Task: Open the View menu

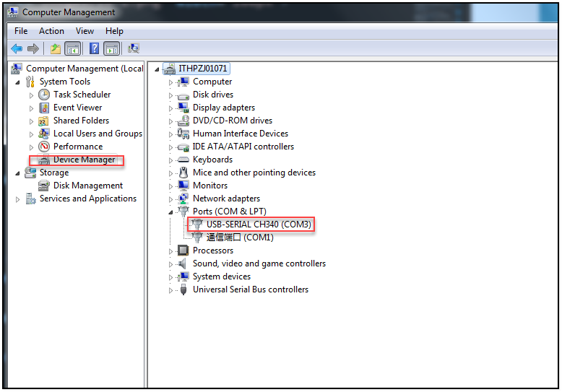Action: (x=85, y=31)
